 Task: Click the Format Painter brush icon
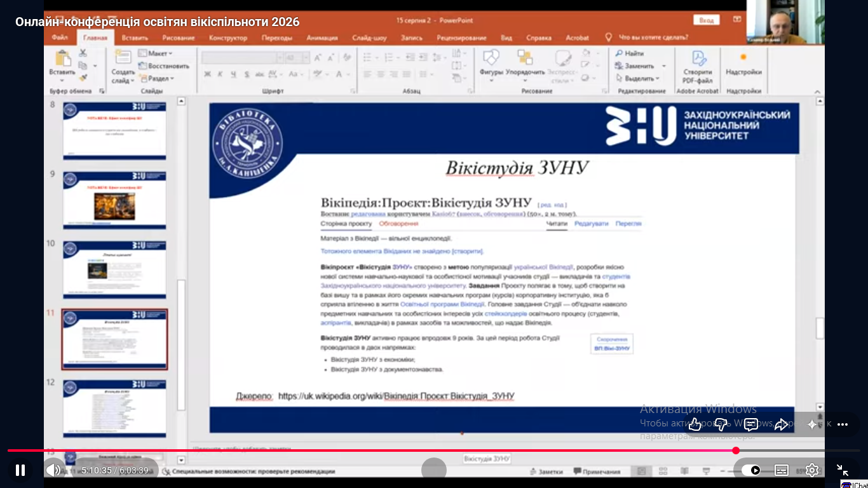click(83, 78)
